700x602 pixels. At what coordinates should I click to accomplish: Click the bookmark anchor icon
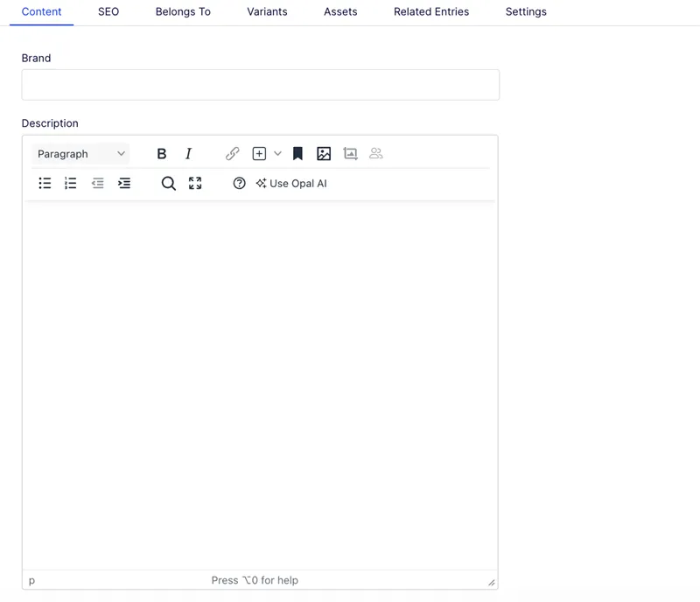point(297,154)
